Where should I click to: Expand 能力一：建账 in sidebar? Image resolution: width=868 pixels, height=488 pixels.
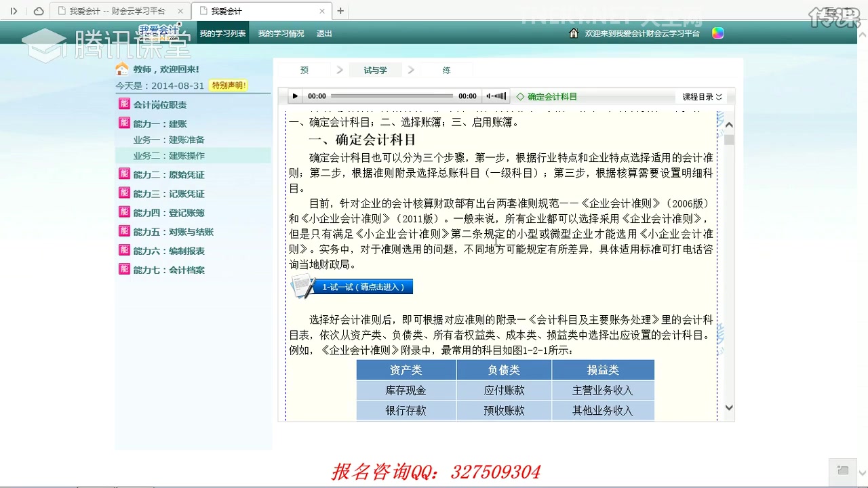tap(160, 124)
